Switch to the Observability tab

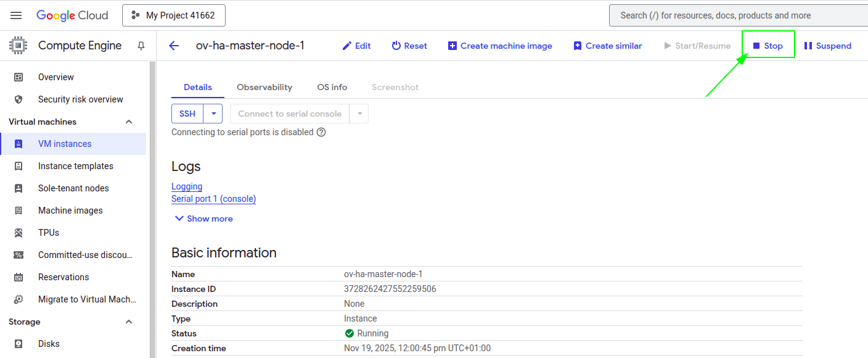[x=264, y=87]
